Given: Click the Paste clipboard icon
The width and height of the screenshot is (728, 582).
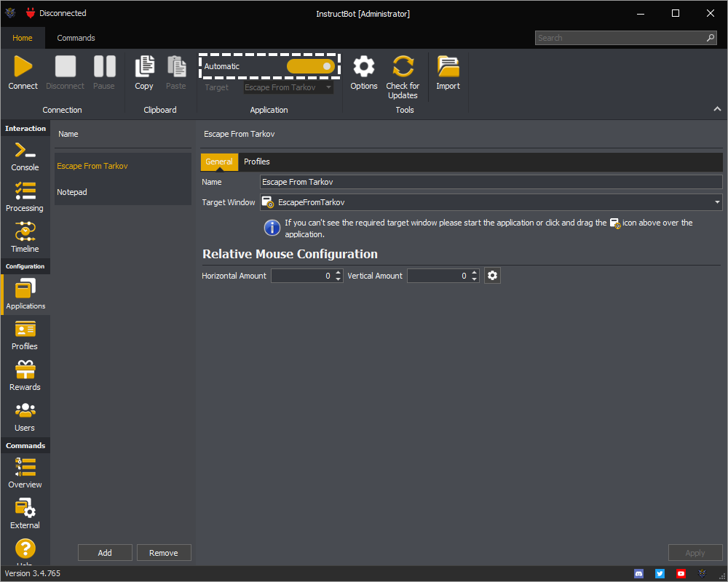Looking at the screenshot, I should click(x=176, y=66).
